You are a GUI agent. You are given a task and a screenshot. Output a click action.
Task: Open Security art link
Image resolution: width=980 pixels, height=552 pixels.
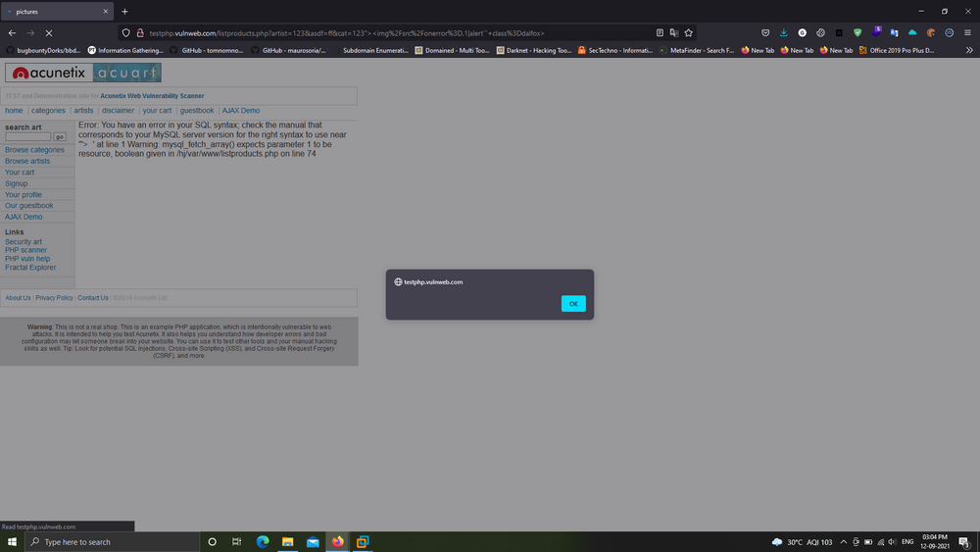(24, 242)
